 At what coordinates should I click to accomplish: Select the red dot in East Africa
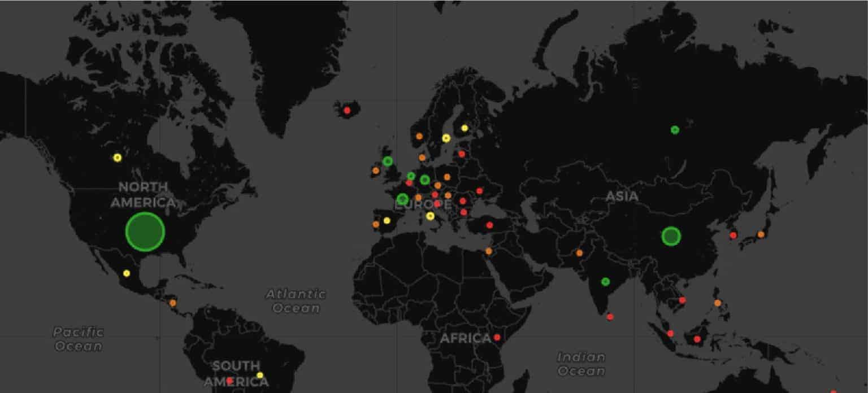(x=497, y=337)
